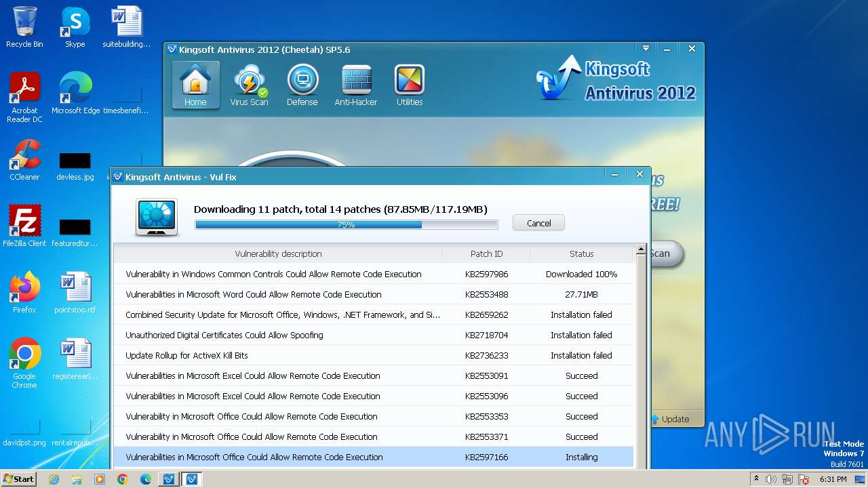
Task: Open the Anti-Hacker tab
Action: [x=356, y=85]
